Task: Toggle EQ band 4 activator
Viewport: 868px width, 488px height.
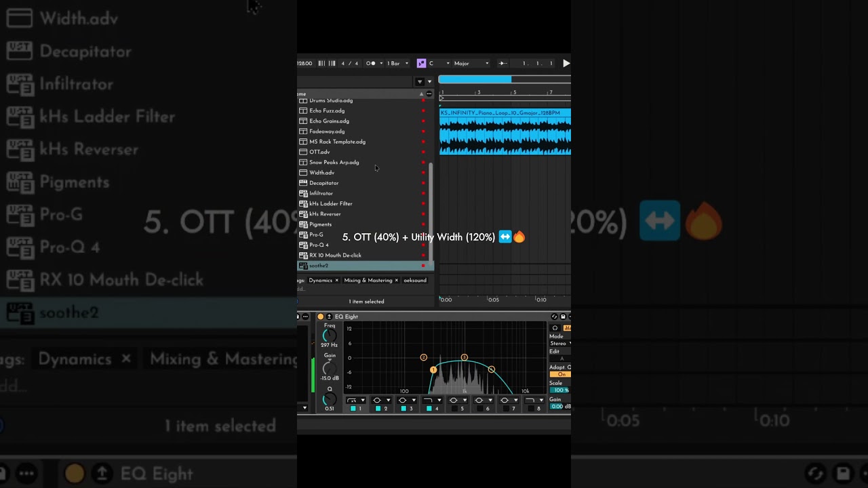Action: (429, 409)
